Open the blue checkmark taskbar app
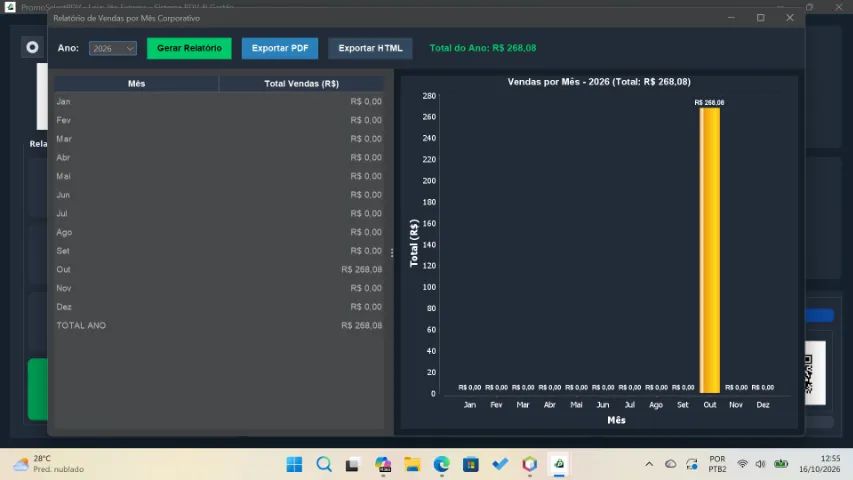 pyautogui.click(x=500, y=464)
